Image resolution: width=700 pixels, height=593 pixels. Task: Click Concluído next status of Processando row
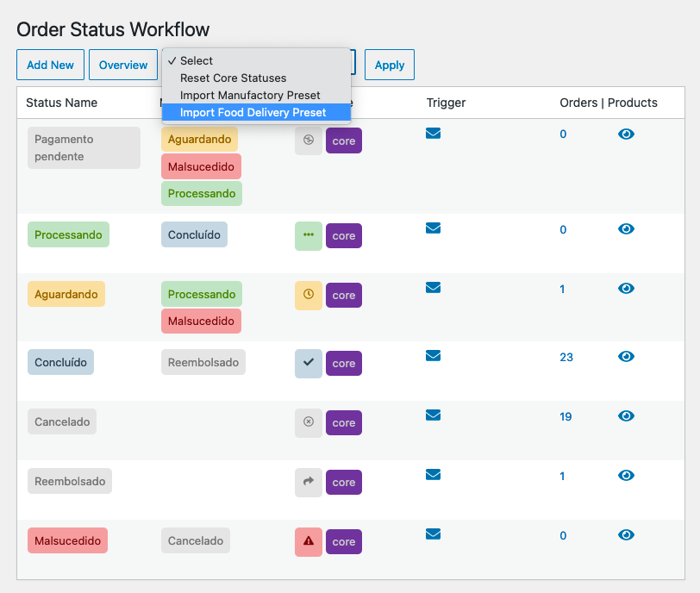tap(194, 234)
